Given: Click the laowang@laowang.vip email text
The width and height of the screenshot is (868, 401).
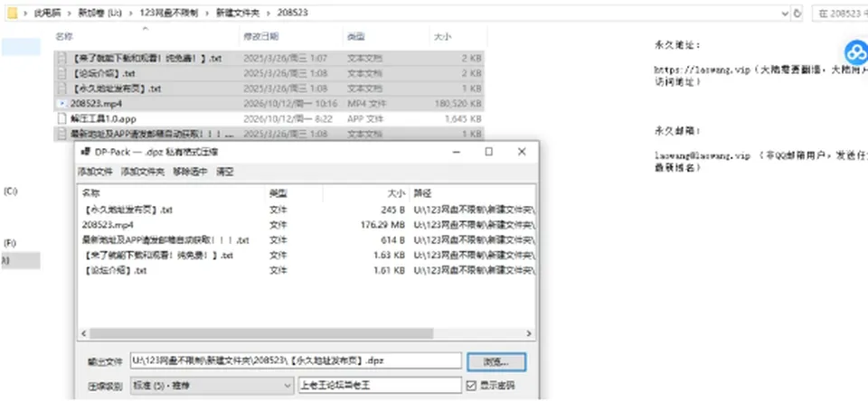Looking at the screenshot, I should click(703, 156).
